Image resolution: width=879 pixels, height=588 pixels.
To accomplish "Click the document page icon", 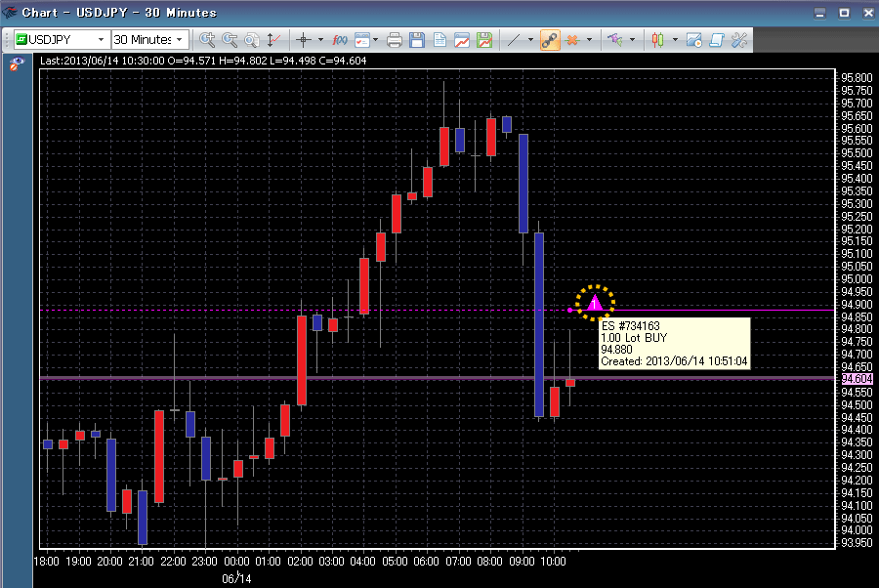I will (x=439, y=40).
